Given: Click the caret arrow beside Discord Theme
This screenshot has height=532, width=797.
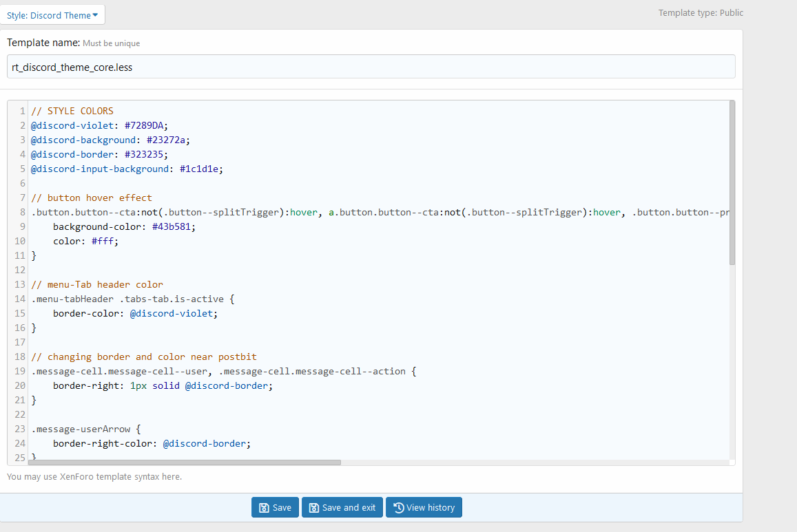Looking at the screenshot, I should point(95,15).
